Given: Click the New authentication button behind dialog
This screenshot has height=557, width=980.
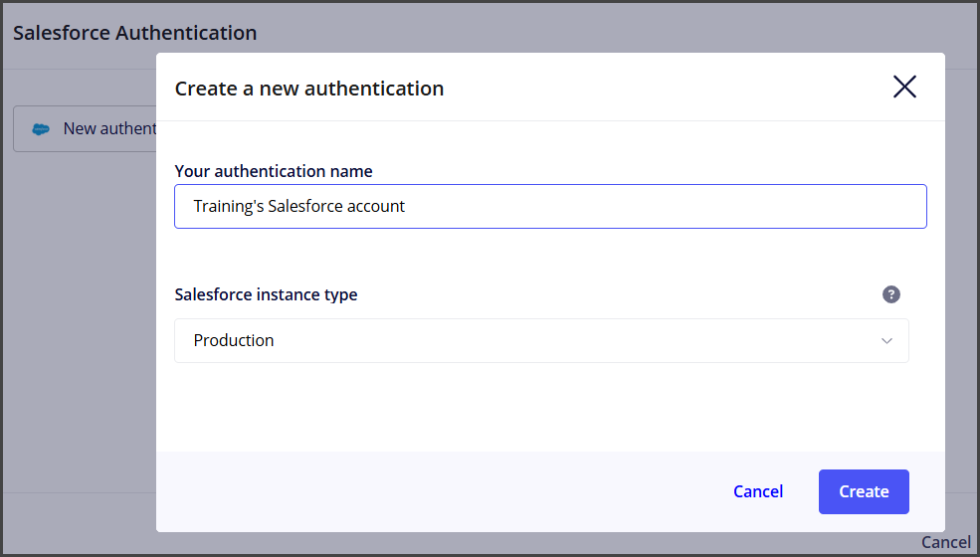Looking at the screenshot, I should point(85,128).
